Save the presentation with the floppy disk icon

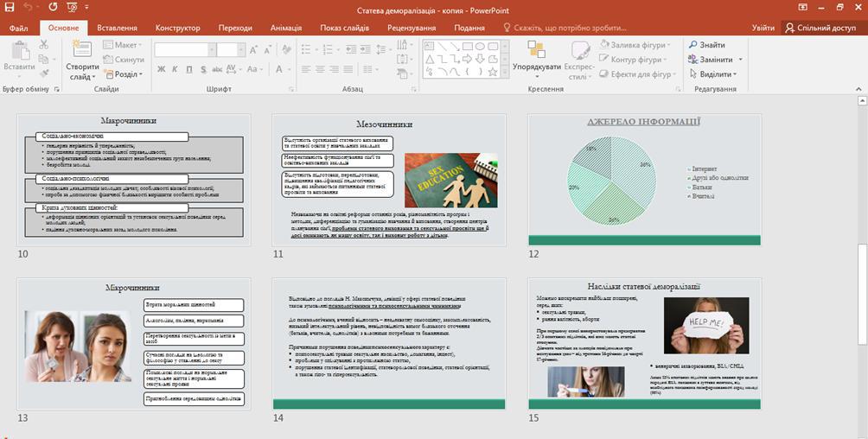point(10,8)
